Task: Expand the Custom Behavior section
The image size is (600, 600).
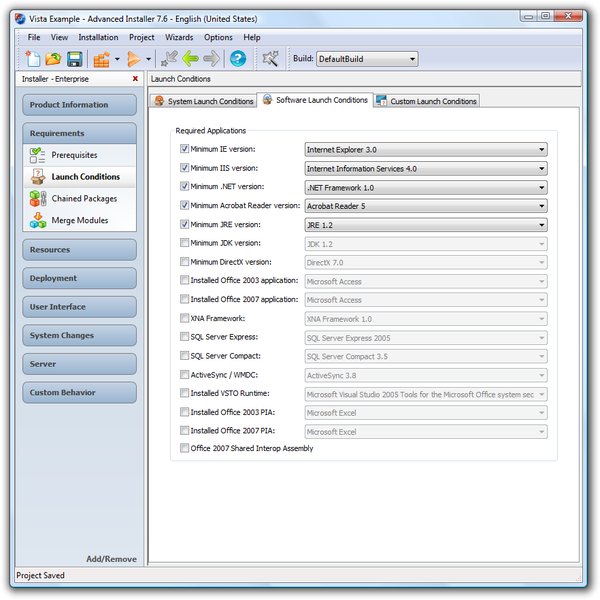Action: [80, 393]
